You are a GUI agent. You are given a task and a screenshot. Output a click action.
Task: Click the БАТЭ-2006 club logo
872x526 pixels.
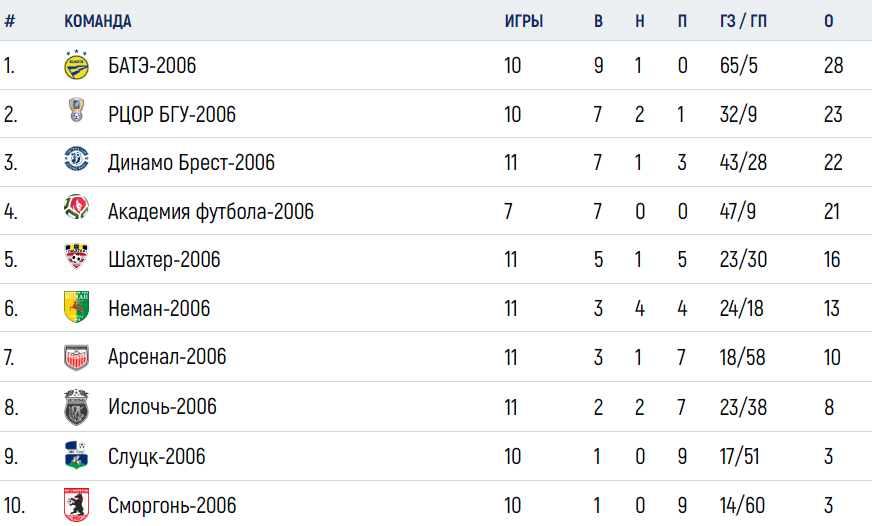(76, 64)
